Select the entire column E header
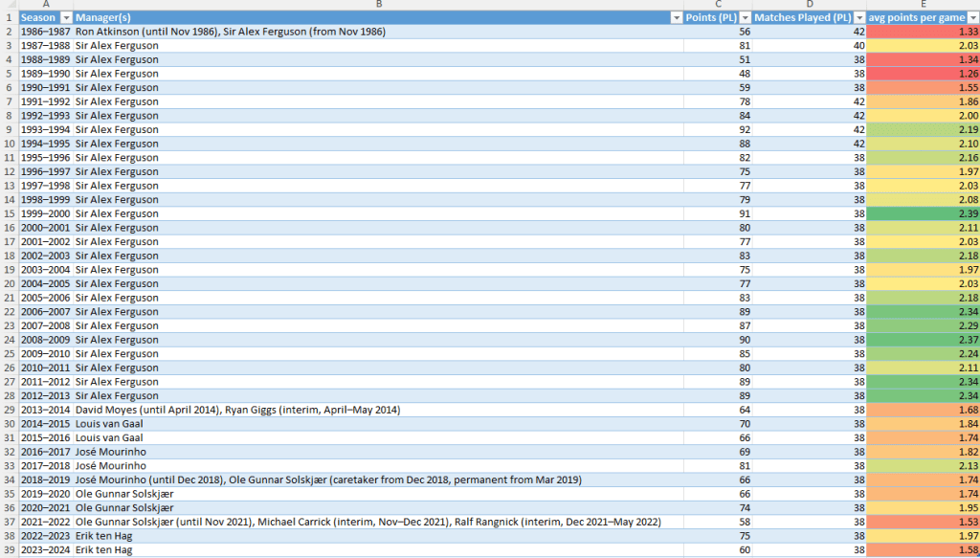The height and width of the screenshot is (558, 980). 924,5
